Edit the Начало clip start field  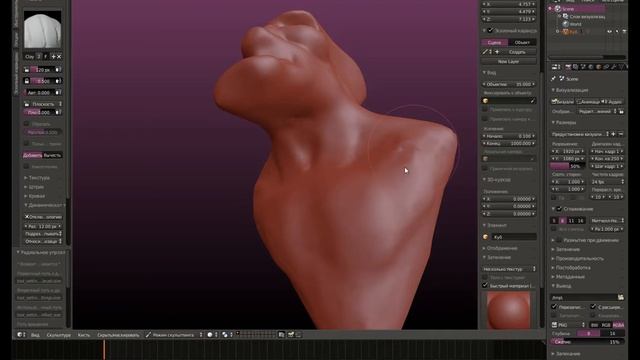(509, 136)
